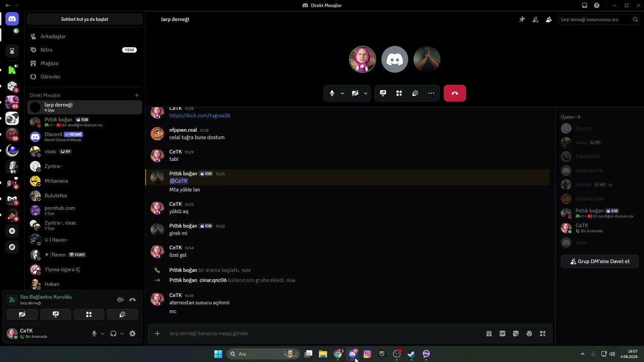Hang up with the red disconnect button
Screen dimensions: 644x362
coord(455,93)
